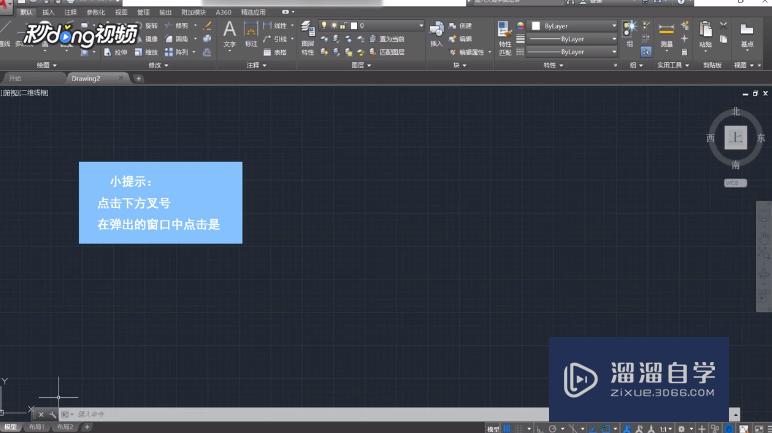Screen dimensions: 772x433
Task: Select the 标注 (Dimension) tool
Action: click(x=251, y=33)
